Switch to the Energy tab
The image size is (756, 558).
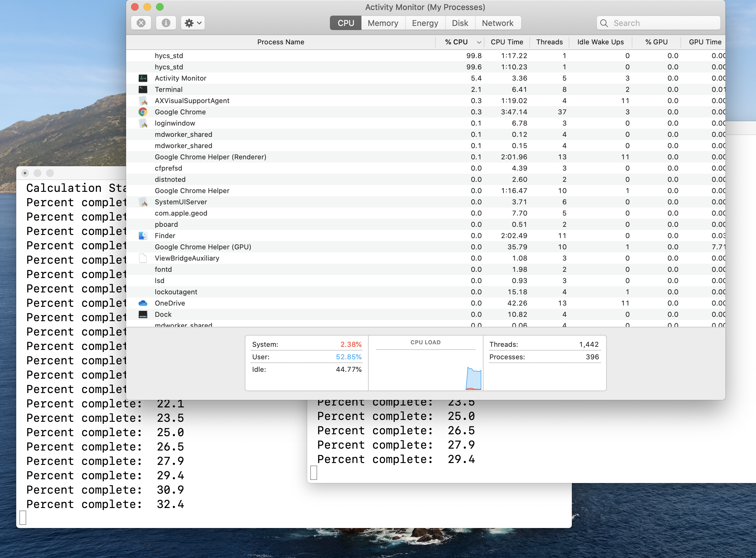tap(425, 23)
